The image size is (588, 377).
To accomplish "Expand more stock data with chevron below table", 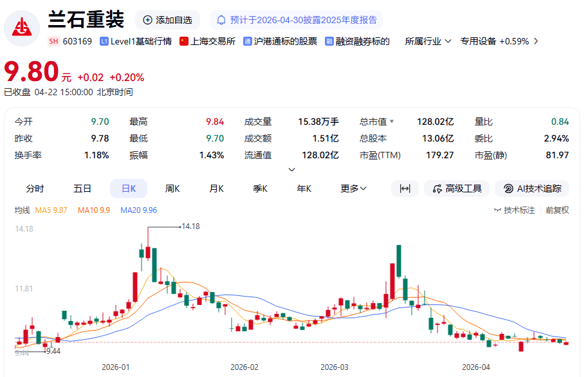I will pos(291,170).
